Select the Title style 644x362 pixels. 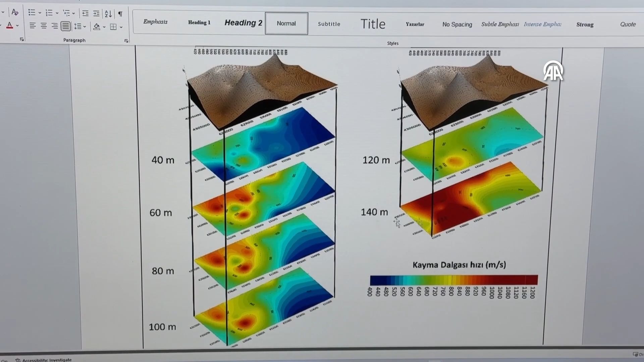tap(373, 24)
